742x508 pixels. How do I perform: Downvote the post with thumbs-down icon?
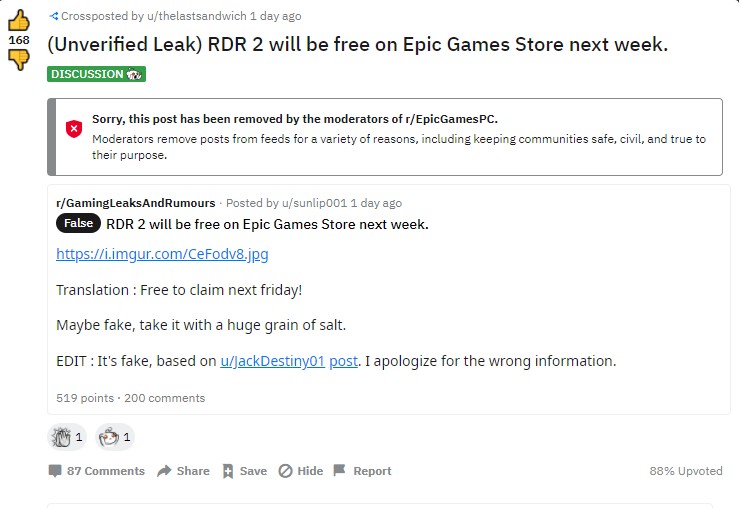[x=19, y=59]
